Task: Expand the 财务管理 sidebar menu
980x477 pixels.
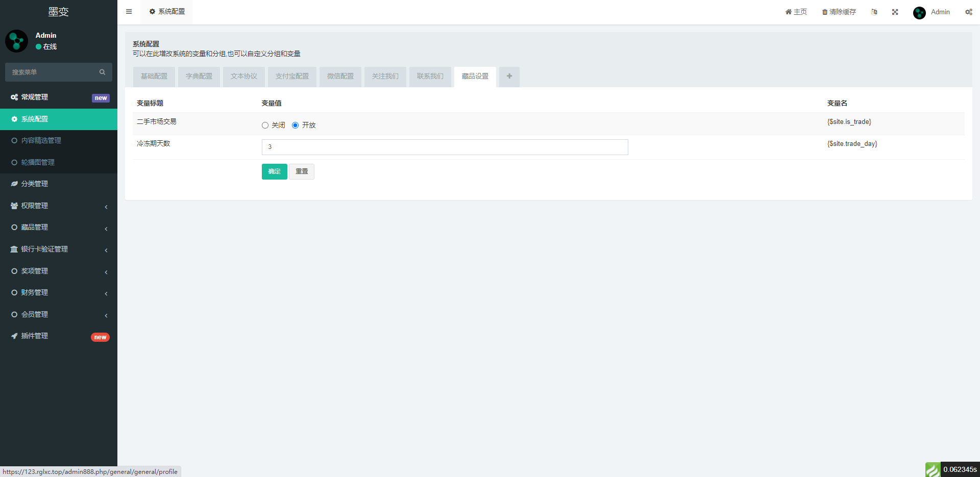Action: [59, 293]
